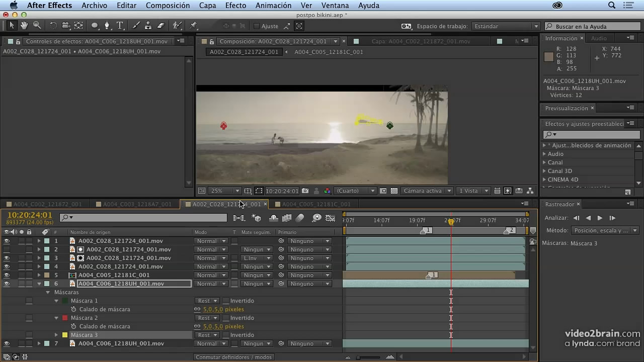Image resolution: width=644 pixels, height=362 pixels.
Task: Show layer 2 using its visibility box
Action: click(7, 249)
